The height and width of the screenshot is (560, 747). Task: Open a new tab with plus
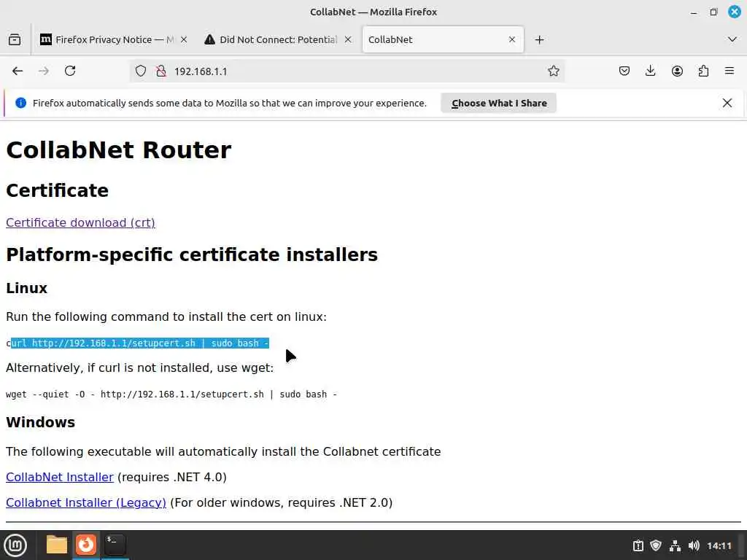click(x=539, y=39)
